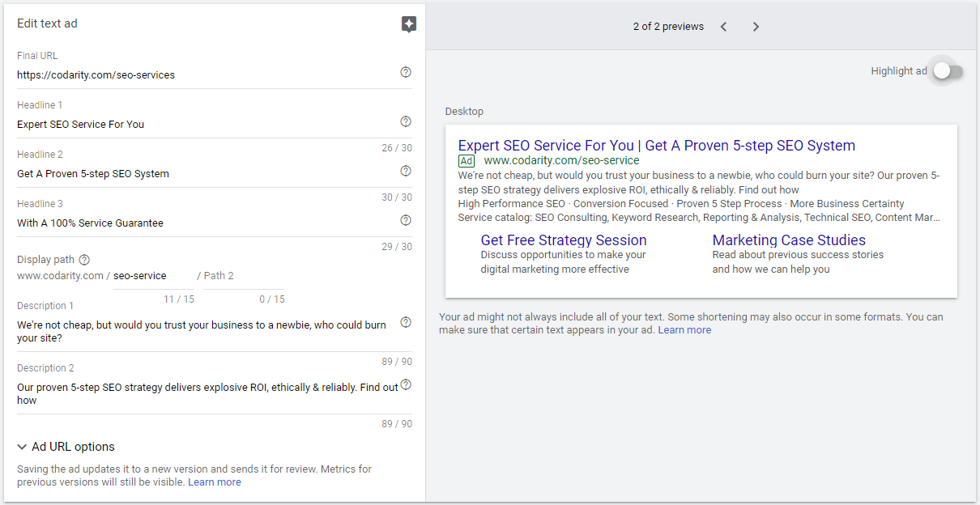
Task: Click the 0 / 15 path counter
Action: tap(272, 299)
